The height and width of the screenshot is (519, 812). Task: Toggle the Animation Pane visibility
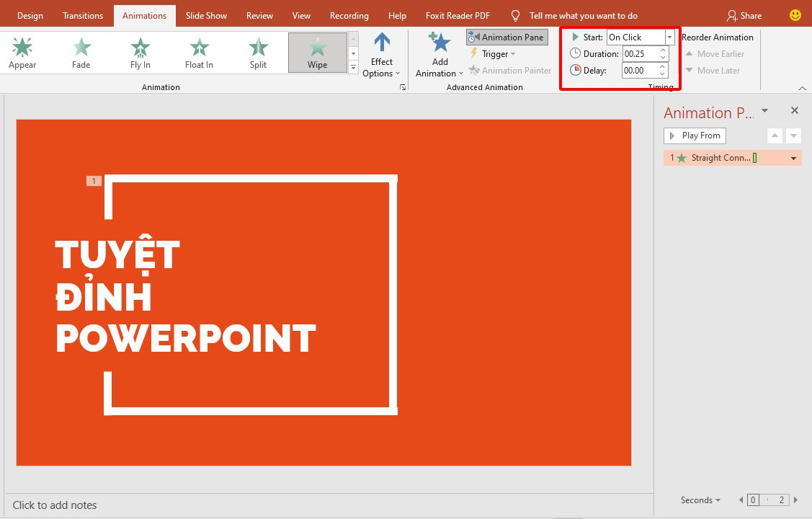507,37
